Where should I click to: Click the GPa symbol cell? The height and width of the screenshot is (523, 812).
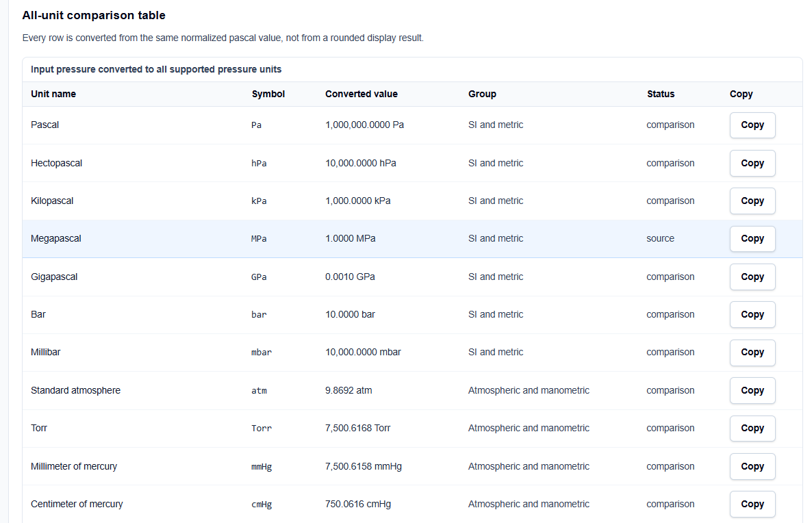pos(259,277)
